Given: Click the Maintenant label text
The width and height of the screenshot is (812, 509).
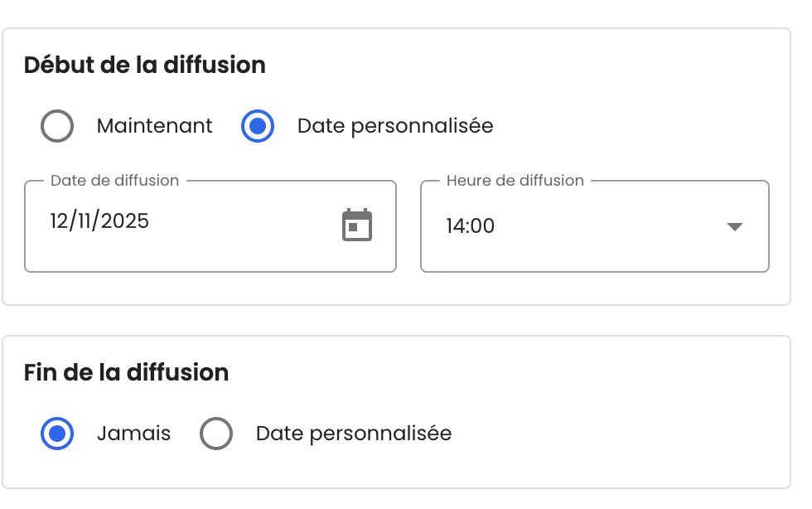Looking at the screenshot, I should pos(154,126).
